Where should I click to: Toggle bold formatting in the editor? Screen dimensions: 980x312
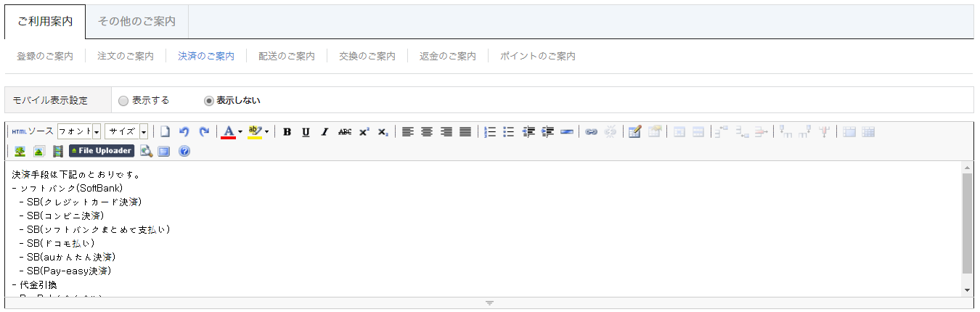pos(287,132)
